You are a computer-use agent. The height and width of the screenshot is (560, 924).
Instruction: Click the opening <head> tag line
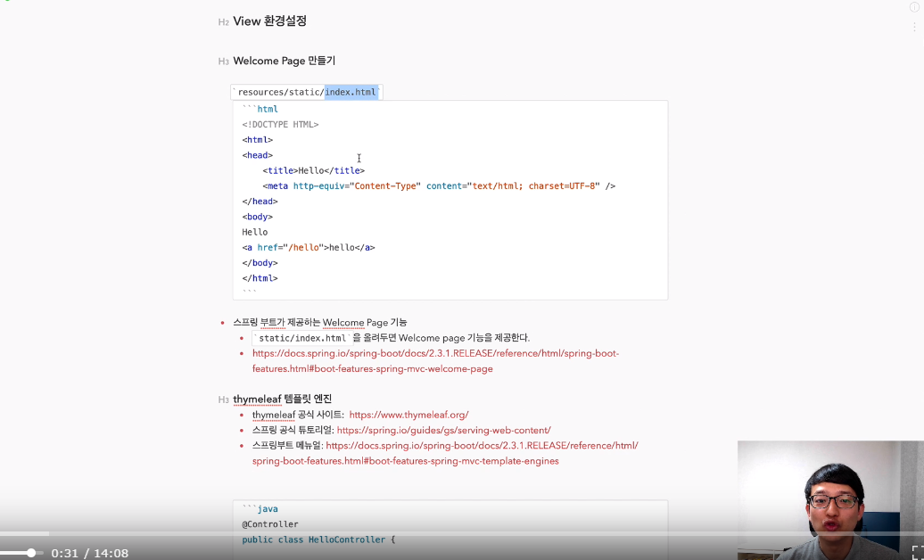[x=258, y=155]
